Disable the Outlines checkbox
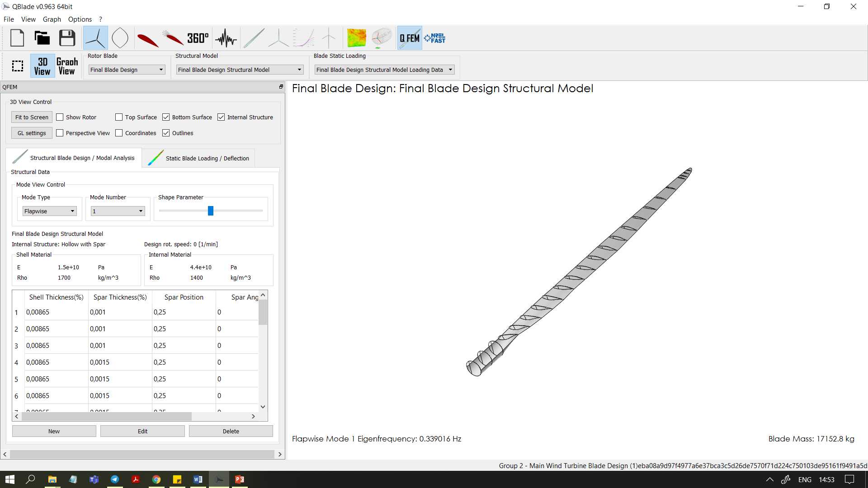The image size is (868, 488). pos(166,133)
